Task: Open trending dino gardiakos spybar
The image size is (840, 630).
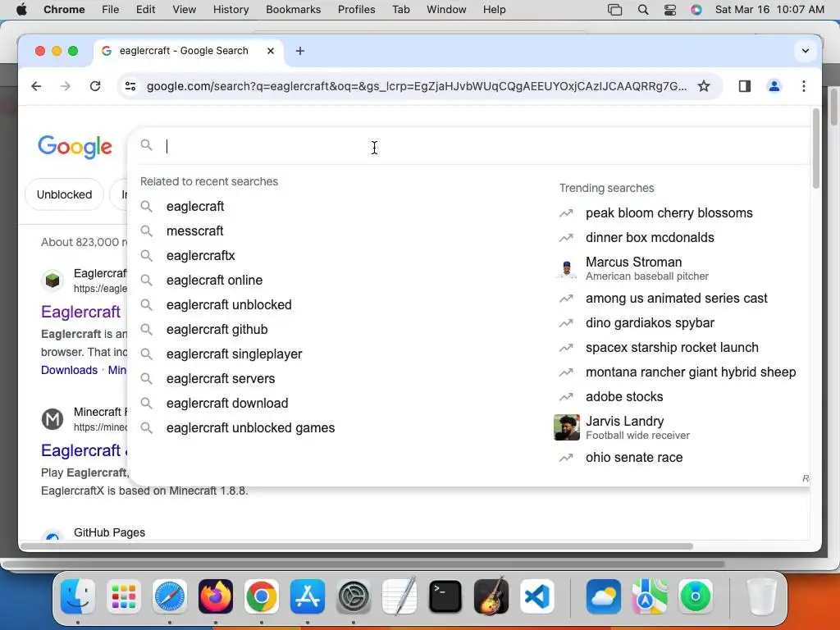Action: tap(650, 323)
